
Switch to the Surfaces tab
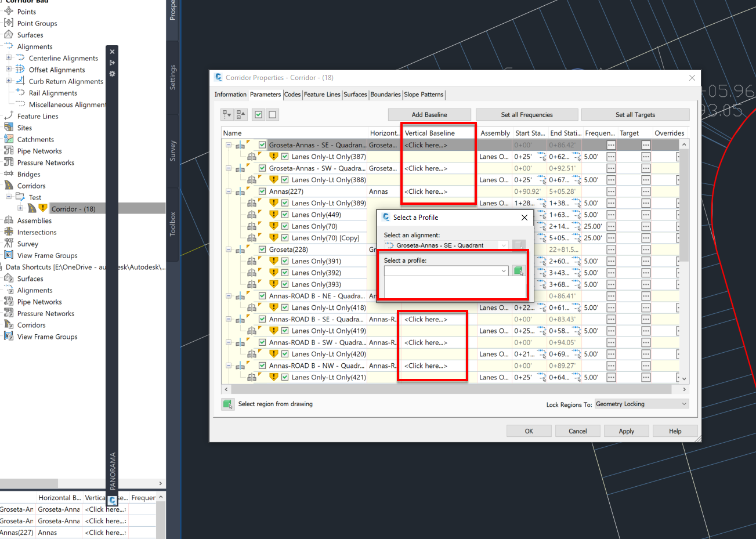(x=355, y=94)
